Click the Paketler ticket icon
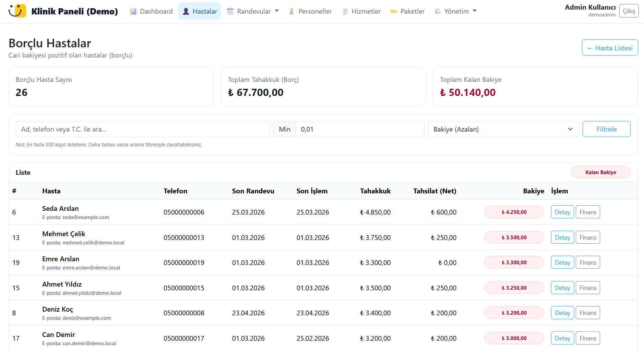The width and height of the screenshot is (644, 350). pyautogui.click(x=394, y=11)
